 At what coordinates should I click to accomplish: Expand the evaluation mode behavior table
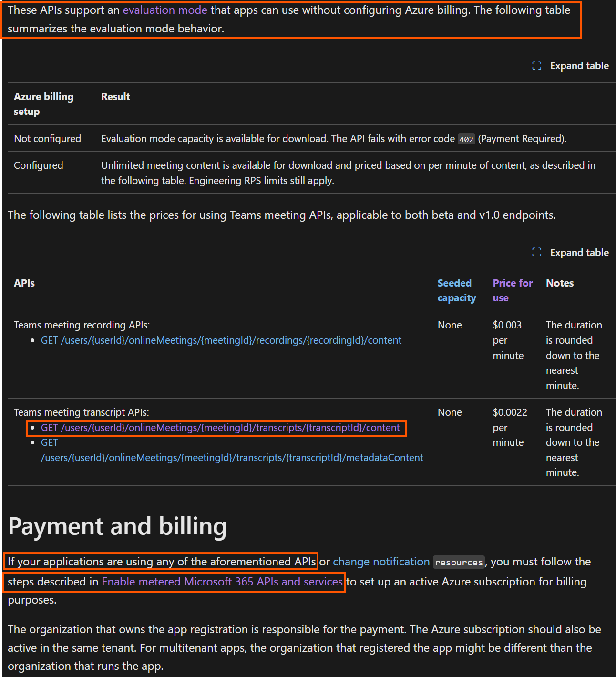[570, 66]
